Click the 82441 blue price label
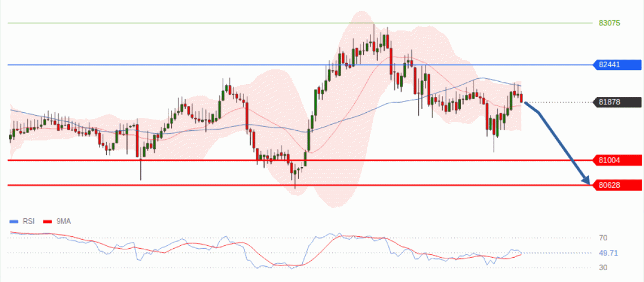644x282 pixels. [x=617, y=65]
